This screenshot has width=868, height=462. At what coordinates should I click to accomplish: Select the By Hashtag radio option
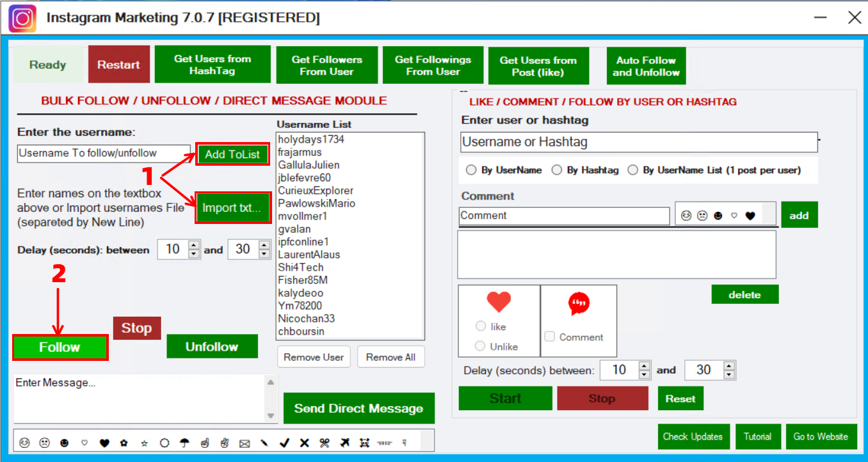click(557, 170)
